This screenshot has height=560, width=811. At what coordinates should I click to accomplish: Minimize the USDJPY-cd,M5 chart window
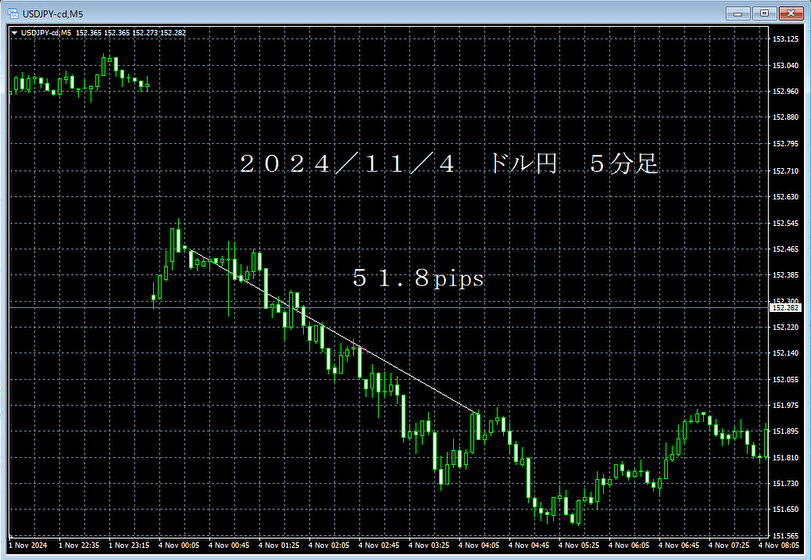coord(738,13)
